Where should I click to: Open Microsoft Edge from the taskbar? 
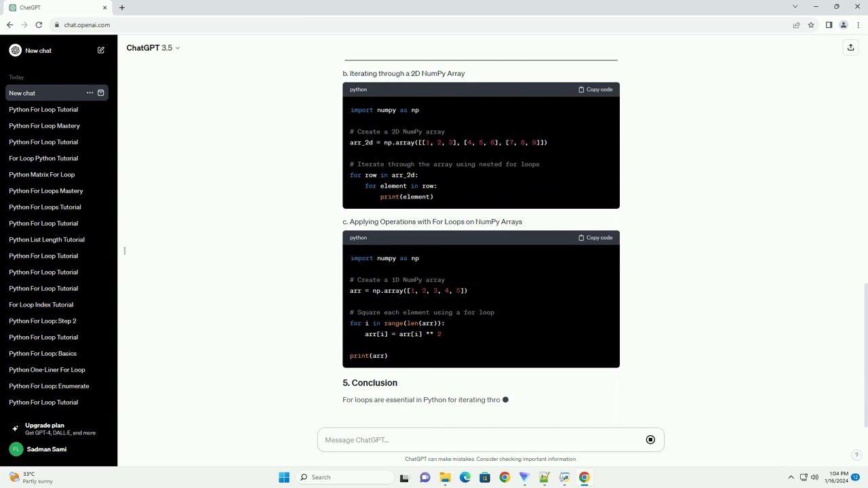pos(465,477)
